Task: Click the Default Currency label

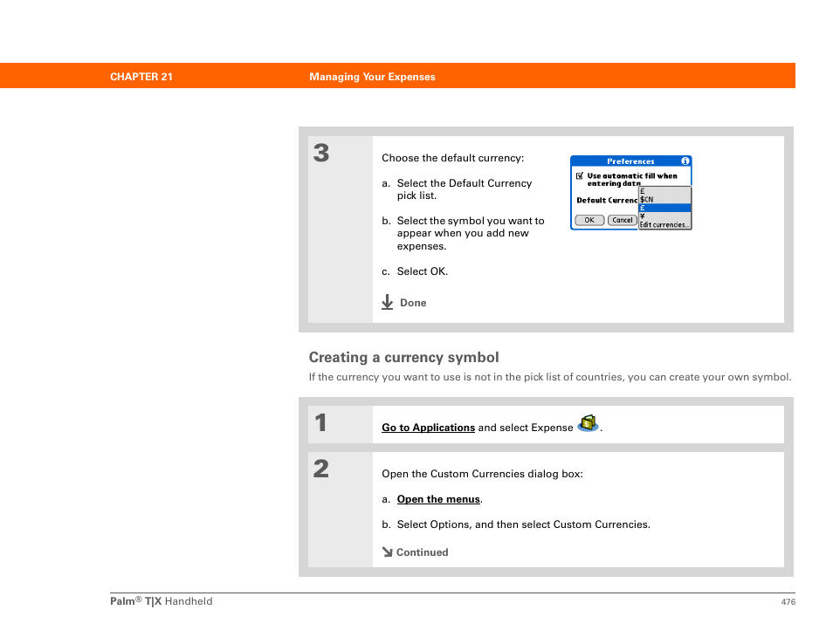Action: (x=607, y=200)
